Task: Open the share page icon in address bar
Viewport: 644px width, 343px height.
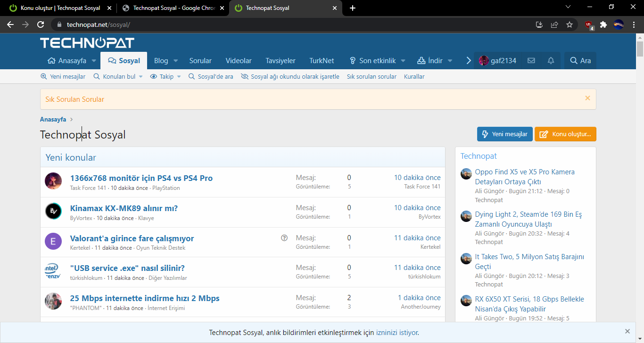Action: tap(554, 24)
